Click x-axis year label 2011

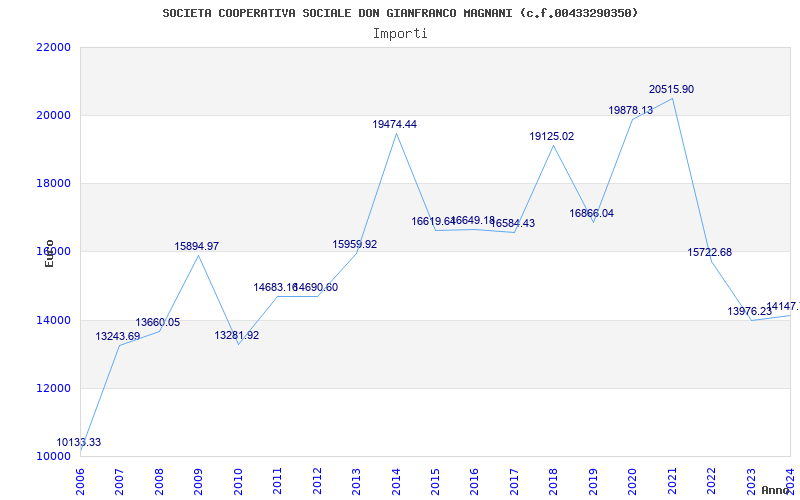pyautogui.click(x=278, y=482)
